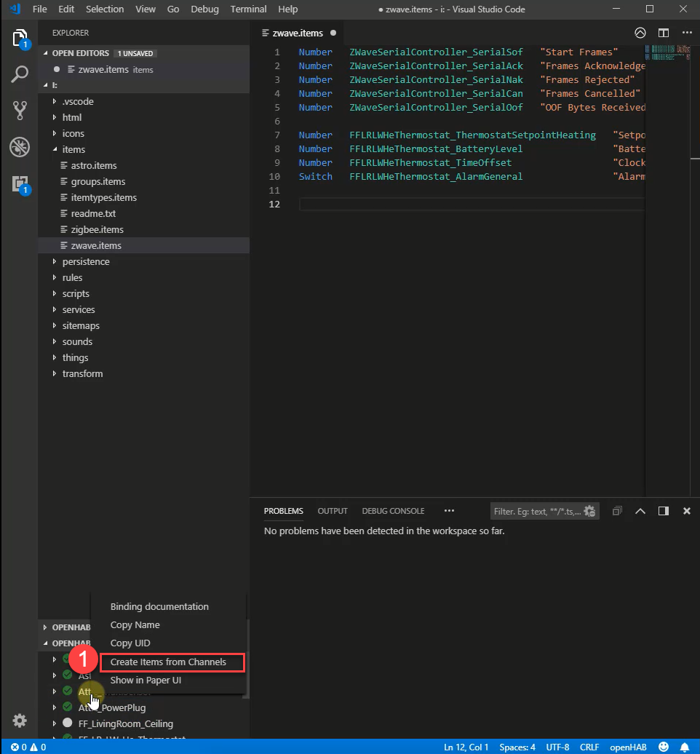Send feedback using the smiley icon

pos(663,747)
